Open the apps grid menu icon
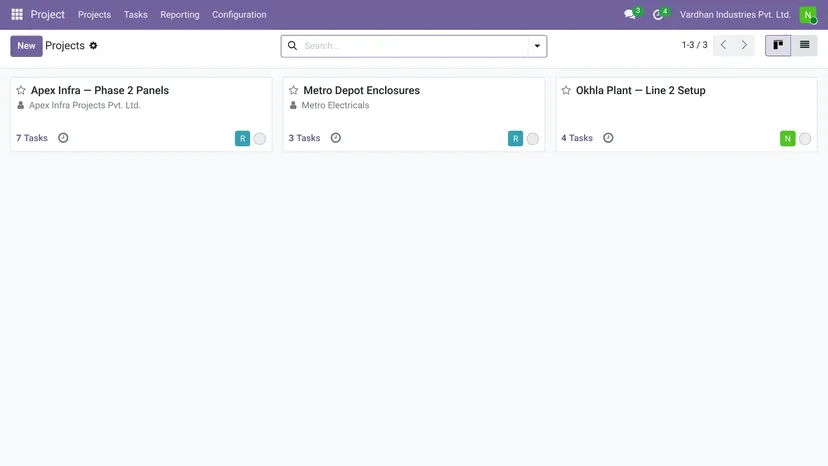Image resolution: width=828 pixels, height=466 pixels. pos(17,14)
